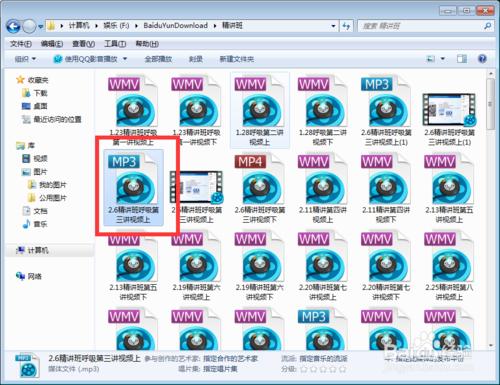This screenshot has width=500, height=385.
Task: Click the MP3 file icon in details pane
Action: [x=28, y=366]
